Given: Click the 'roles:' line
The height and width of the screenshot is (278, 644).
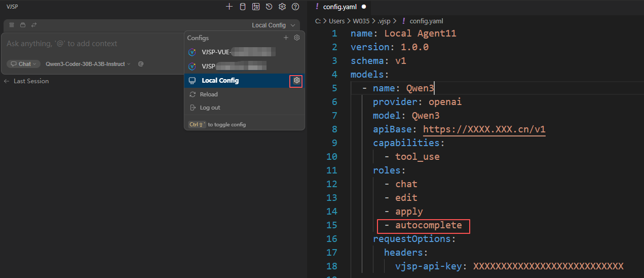Looking at the screenshot, I should pyautogui.click(x=390, y=170).
